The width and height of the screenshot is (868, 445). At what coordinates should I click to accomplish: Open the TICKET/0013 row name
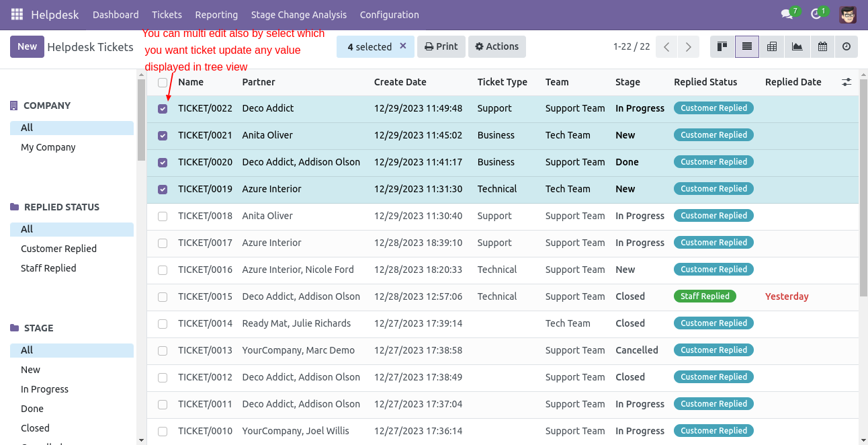click(x=205, y=350)
